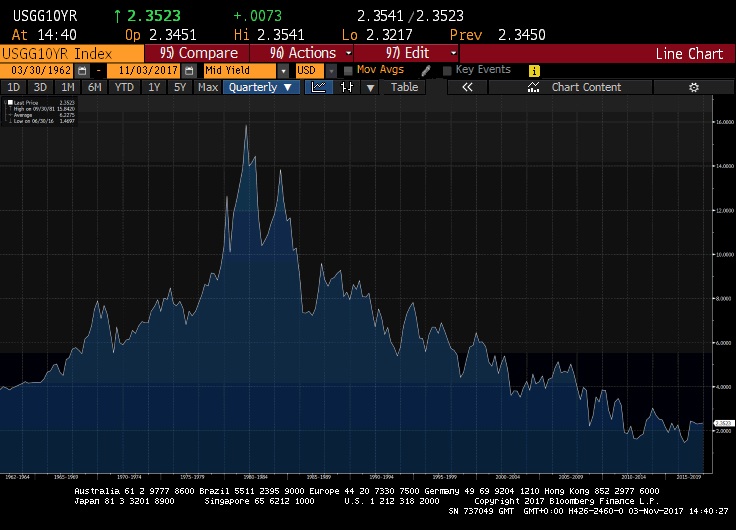Image resolution: width=736 pixels, height=530 pixels.
Task: Expand the Quarterly periodicity dropdown
Action: (x=261, y=87)
